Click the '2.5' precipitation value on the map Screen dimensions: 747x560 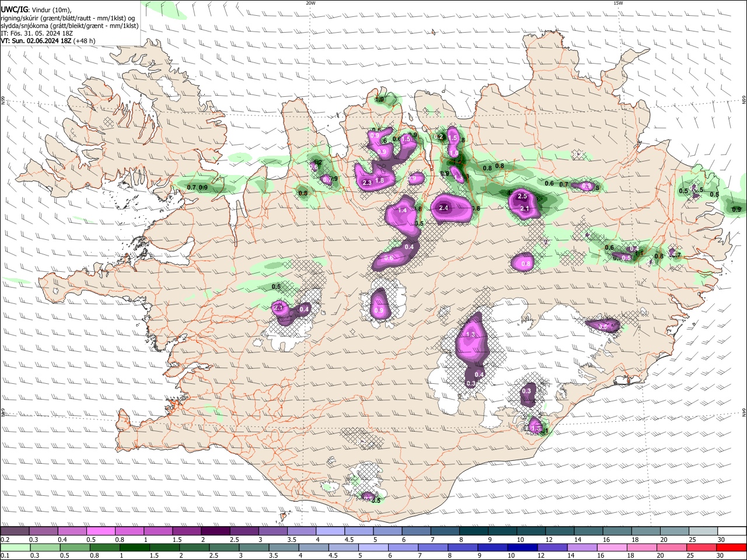(x=522, y=197)
